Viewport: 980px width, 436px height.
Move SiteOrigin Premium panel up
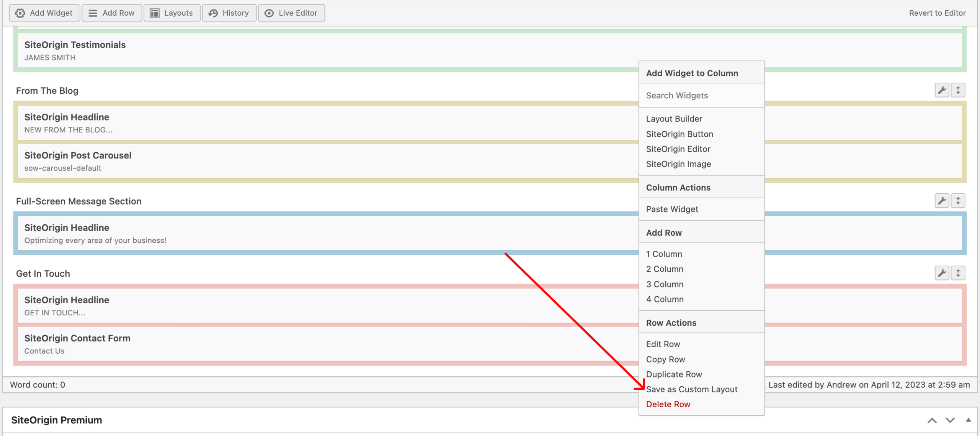tap(932, 420)
